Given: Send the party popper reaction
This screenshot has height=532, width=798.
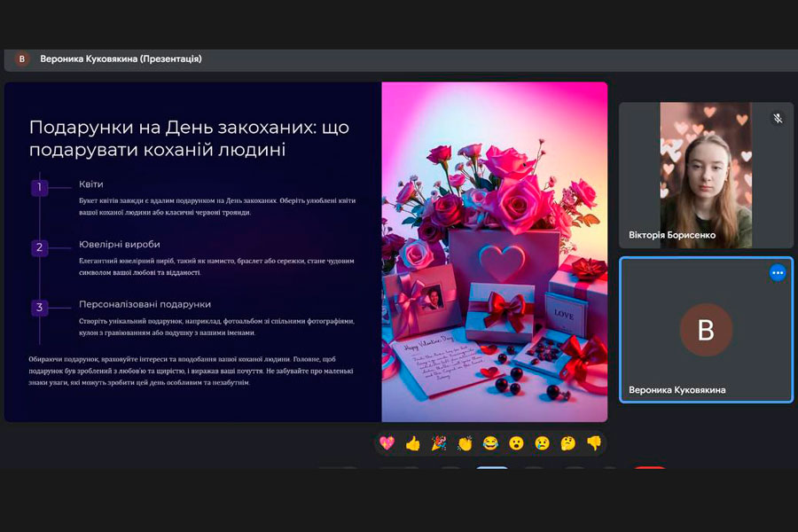Looking at the screenshot, I should tap(439, 443).
